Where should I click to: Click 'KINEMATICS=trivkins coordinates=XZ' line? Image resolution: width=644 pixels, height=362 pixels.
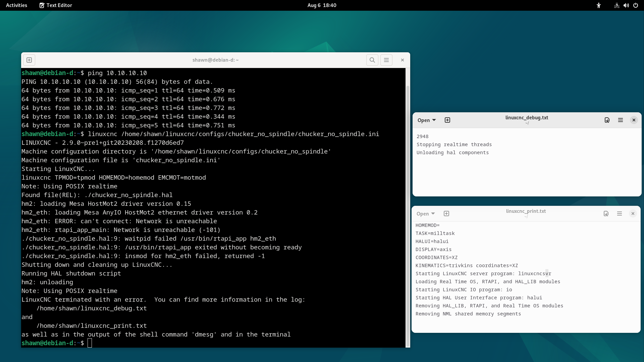[467, 265]
